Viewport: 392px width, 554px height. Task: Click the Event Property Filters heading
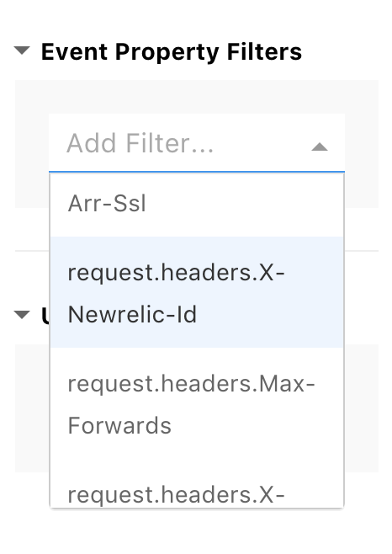[x=172, y=52]
